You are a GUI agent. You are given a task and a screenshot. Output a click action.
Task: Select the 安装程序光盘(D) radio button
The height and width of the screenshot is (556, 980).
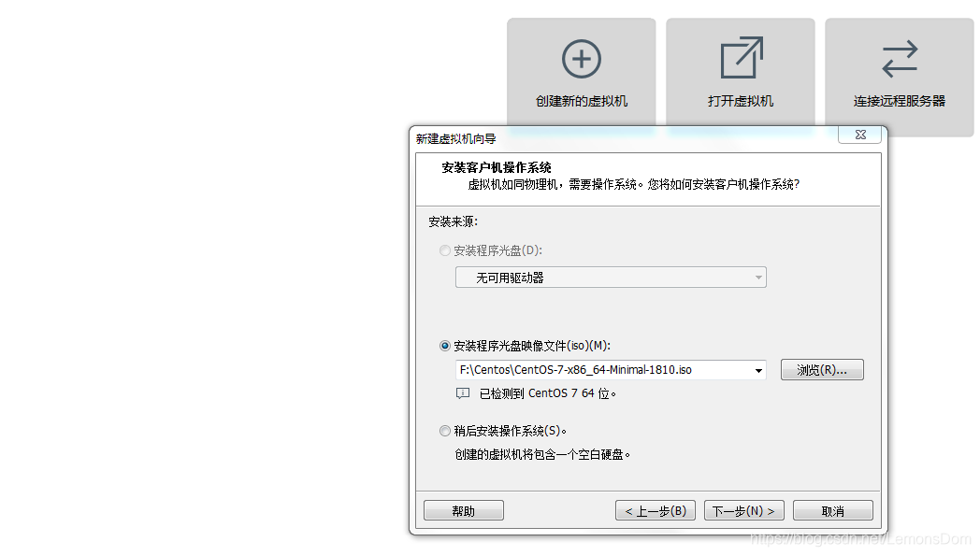tap(445, 250)
